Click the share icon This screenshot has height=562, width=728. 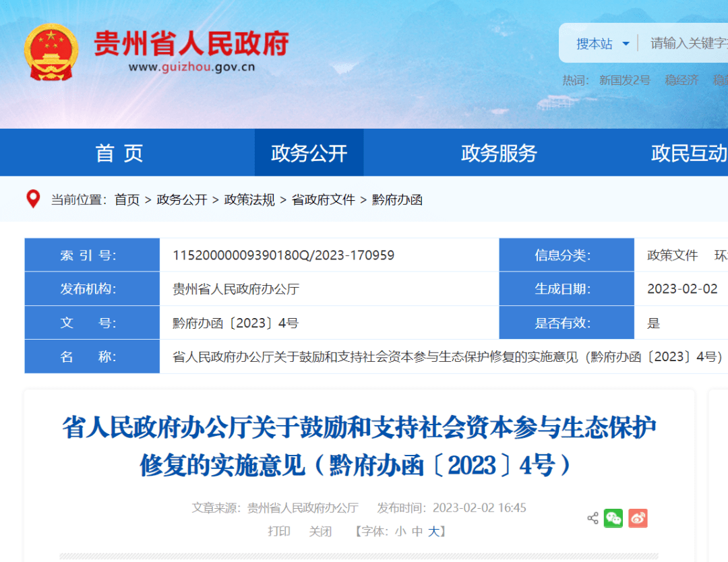593,518
